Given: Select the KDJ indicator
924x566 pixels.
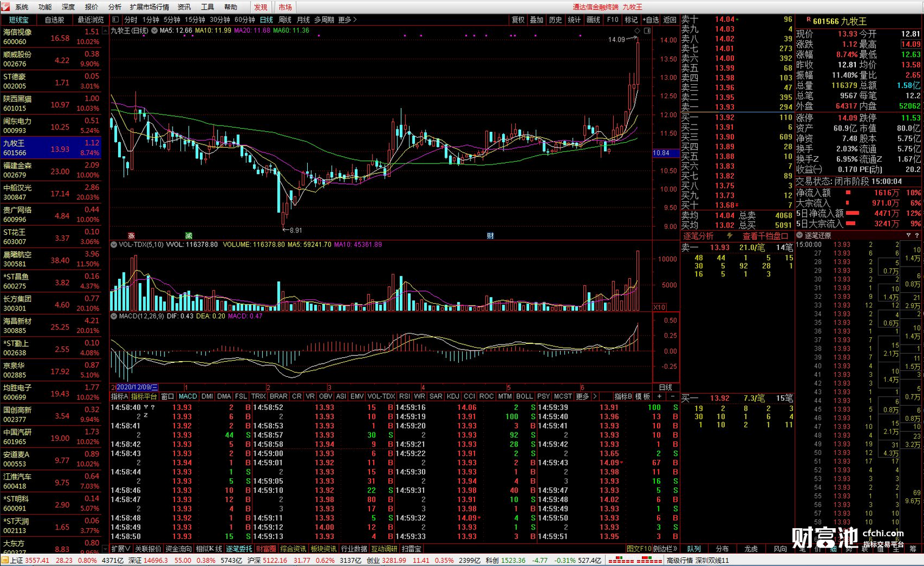Looking at the screenshot, I should (x=452, y=396).
